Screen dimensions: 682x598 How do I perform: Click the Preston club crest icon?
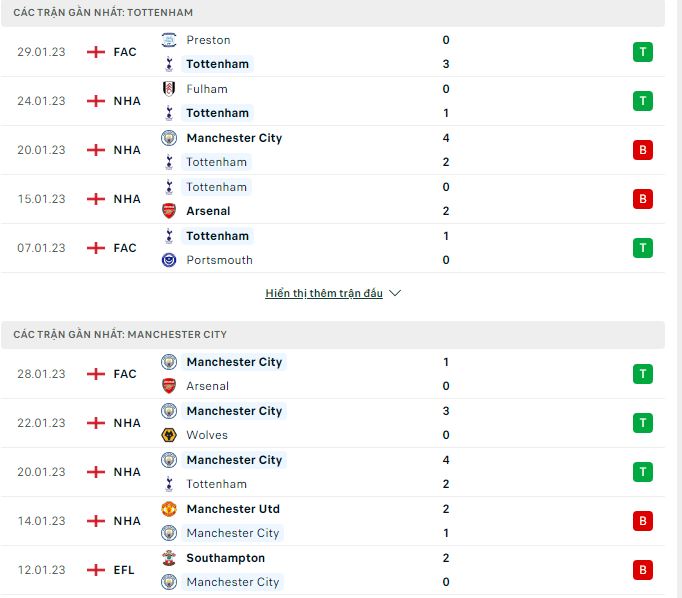[169, 40]
